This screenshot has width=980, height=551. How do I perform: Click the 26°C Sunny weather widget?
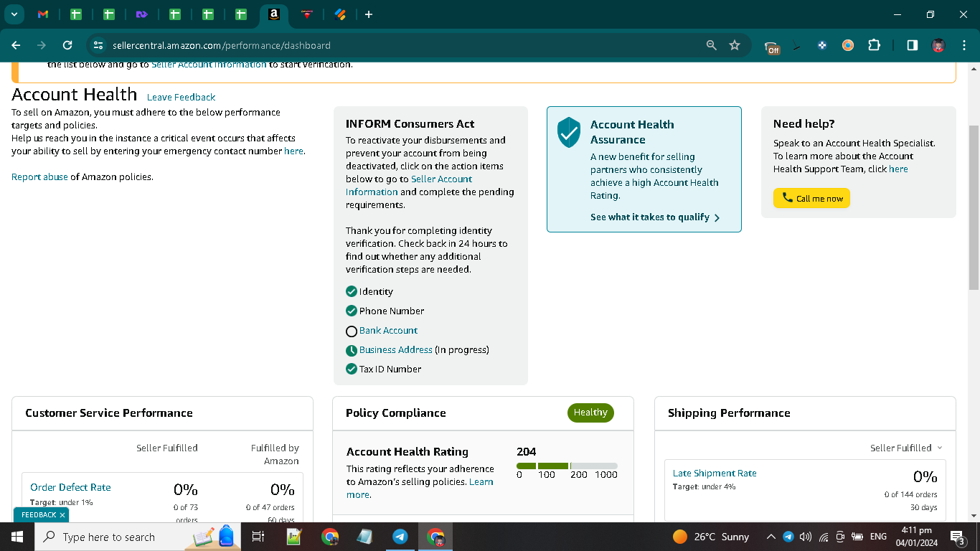pyautogui.click(x=711, y=537)
